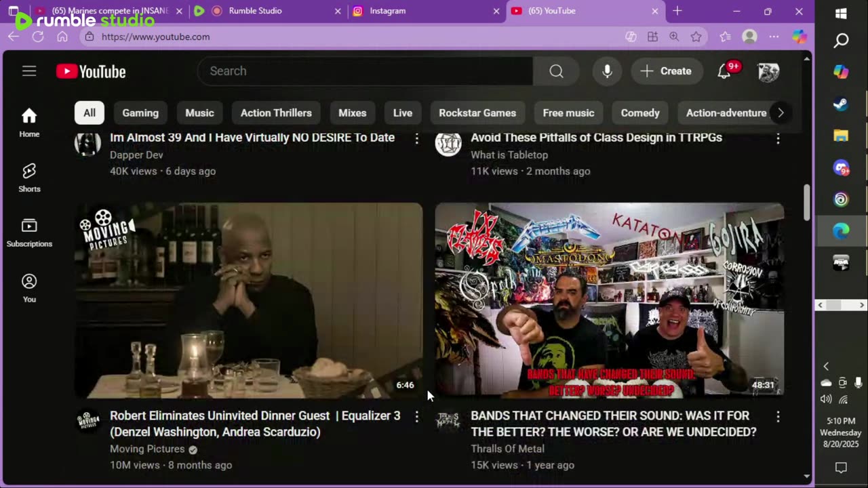The image size is (868, 488).
Task: Select the Comedy filter chip
Action: click(640, 113)
